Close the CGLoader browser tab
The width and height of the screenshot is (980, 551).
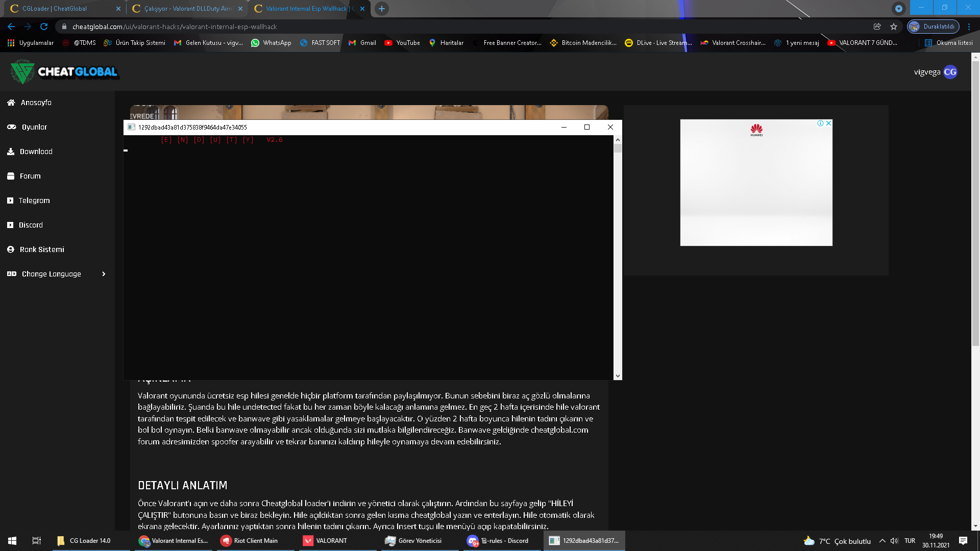coord(118,9)
